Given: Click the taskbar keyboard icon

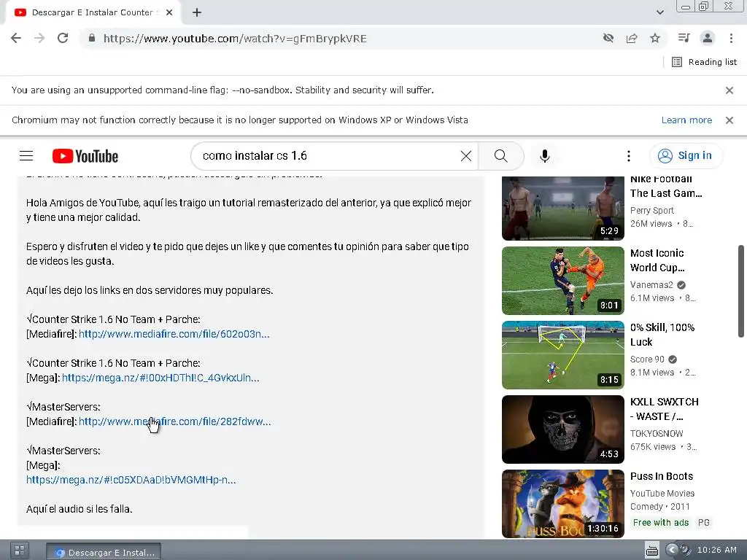Looking at the screenshot, I should pos(651,551).
